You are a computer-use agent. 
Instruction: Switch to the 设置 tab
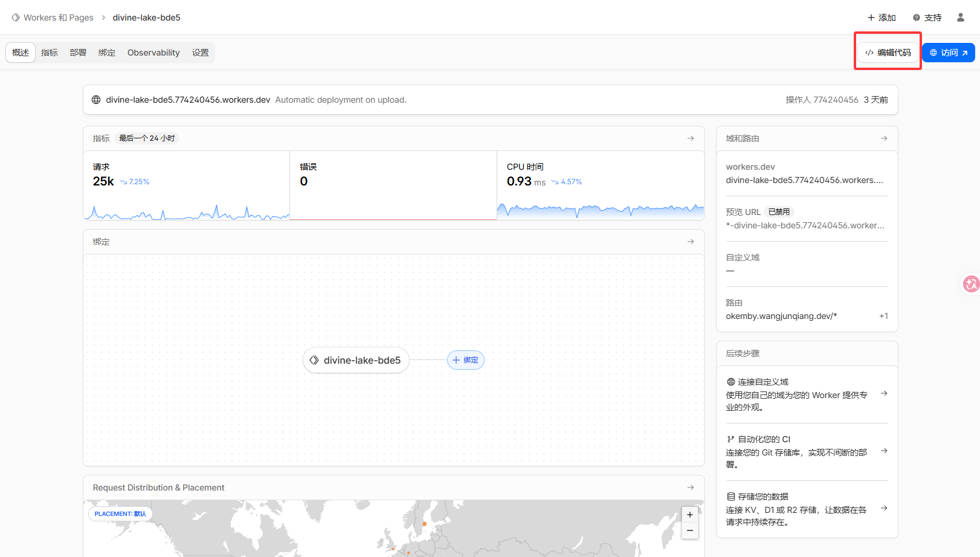click(200, 53)
